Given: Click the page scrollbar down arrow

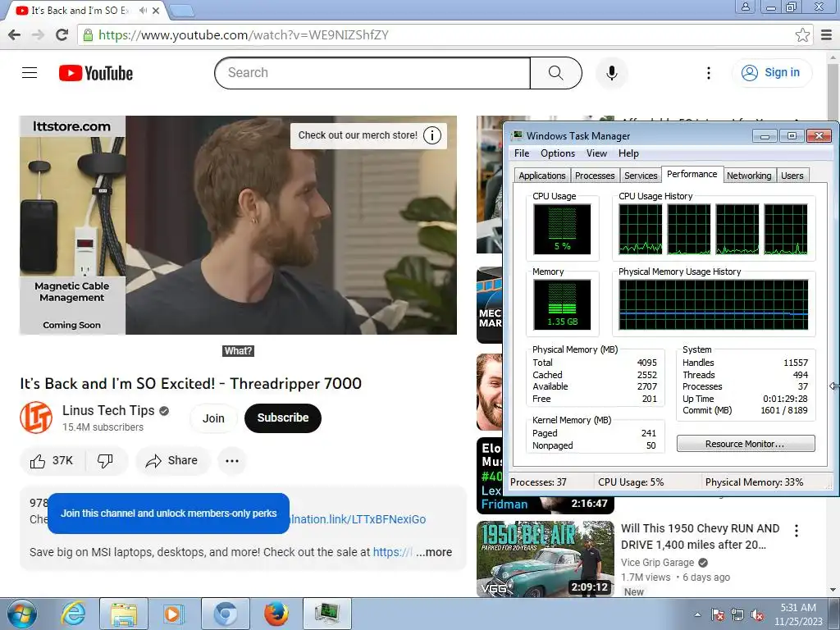Looking at the screenshot, I should pos(833,591).
